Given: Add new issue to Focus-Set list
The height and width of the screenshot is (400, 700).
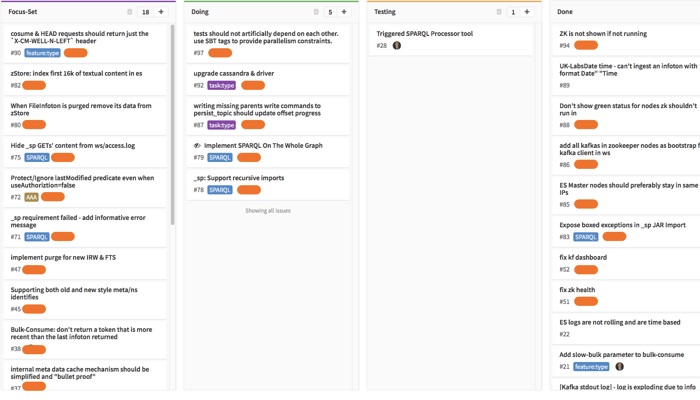Looking at the screenshot, I should [x=161, y=12].
